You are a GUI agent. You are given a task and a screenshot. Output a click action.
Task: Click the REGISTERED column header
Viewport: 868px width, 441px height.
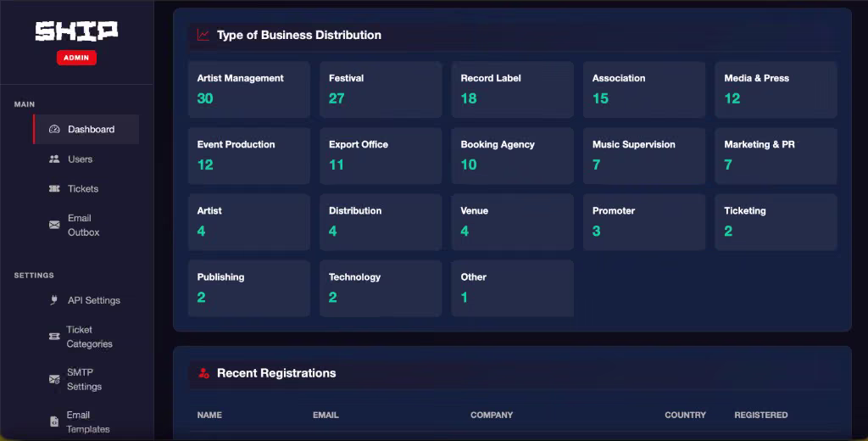coord(761,415)
